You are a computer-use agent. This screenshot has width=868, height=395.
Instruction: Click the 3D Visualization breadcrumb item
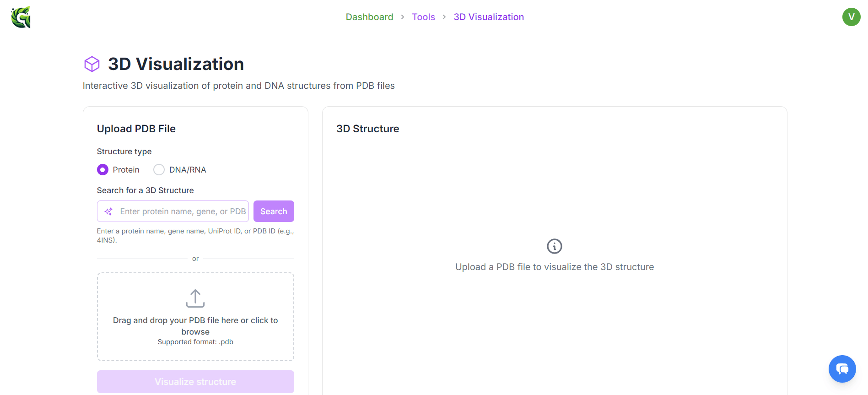tap(489, 17)
